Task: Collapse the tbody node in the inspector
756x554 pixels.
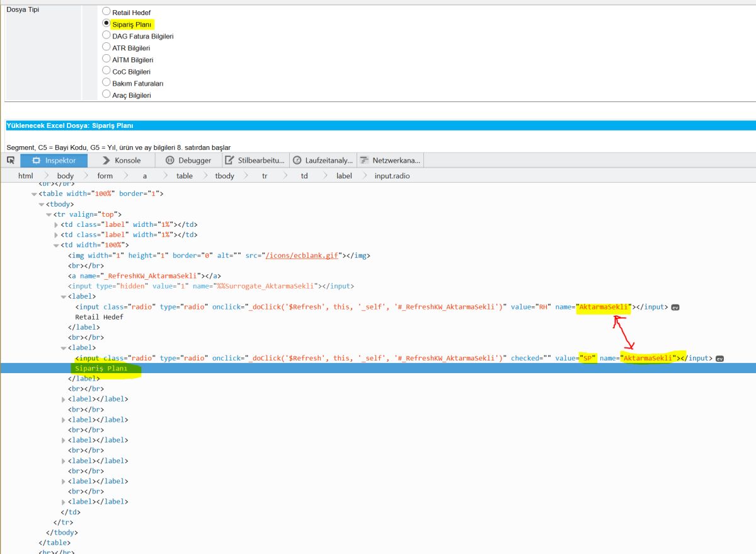Action: [41, 204]
